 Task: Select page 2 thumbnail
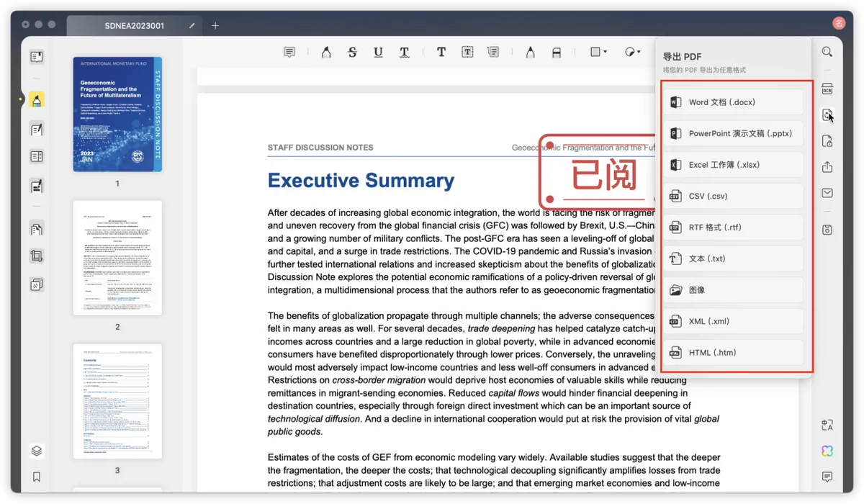[117, 258]
